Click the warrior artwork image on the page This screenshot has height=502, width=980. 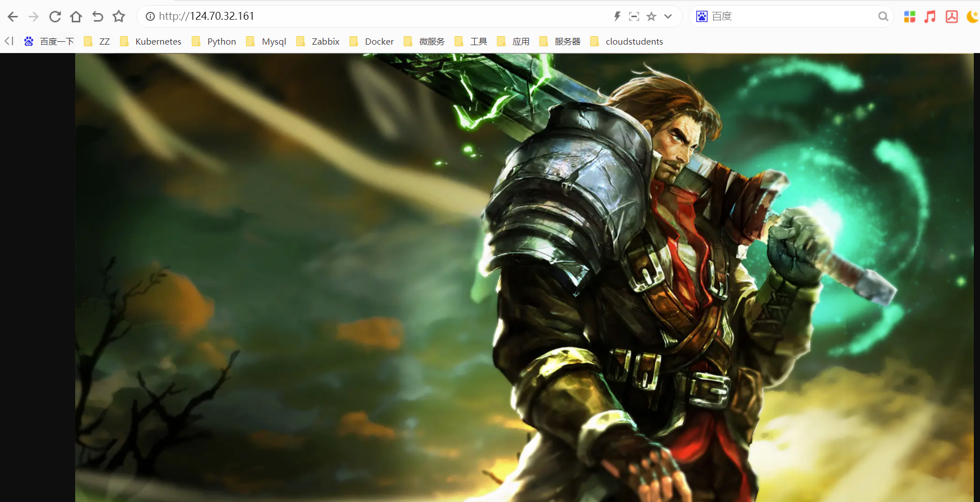pos(524,278)
